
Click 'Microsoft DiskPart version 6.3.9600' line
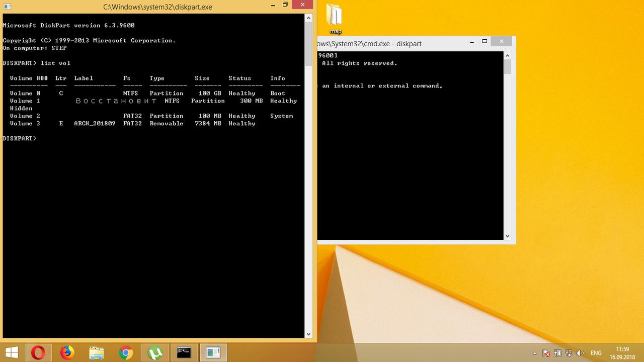(68, 25)
